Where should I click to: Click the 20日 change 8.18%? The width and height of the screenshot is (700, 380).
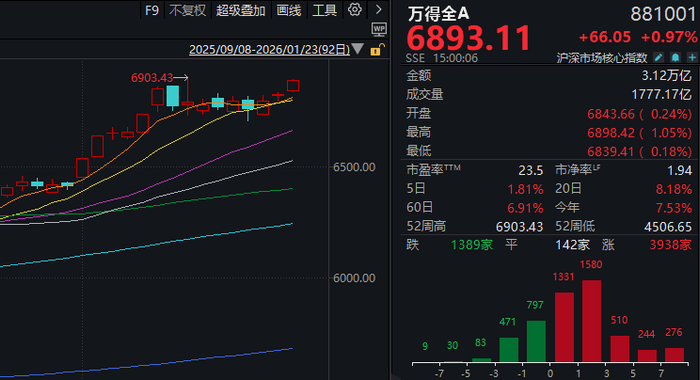pyautogui.click(x=674, y=189)
